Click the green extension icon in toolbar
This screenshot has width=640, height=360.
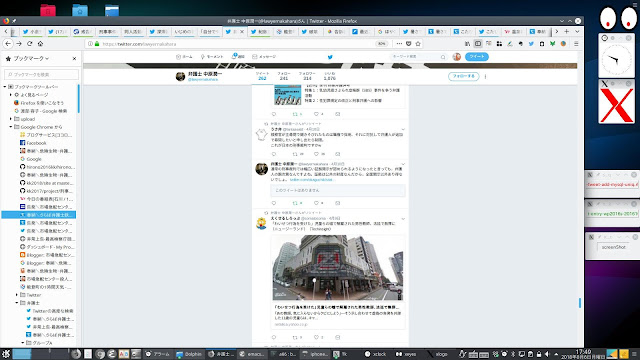click(552, 44)
